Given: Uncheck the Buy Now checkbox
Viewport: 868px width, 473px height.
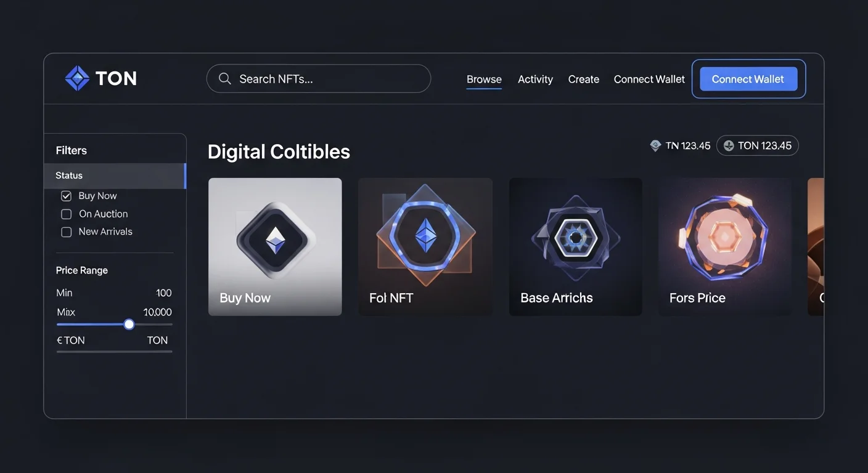Looking at the screenshot, I should click(x=66, y=196).
